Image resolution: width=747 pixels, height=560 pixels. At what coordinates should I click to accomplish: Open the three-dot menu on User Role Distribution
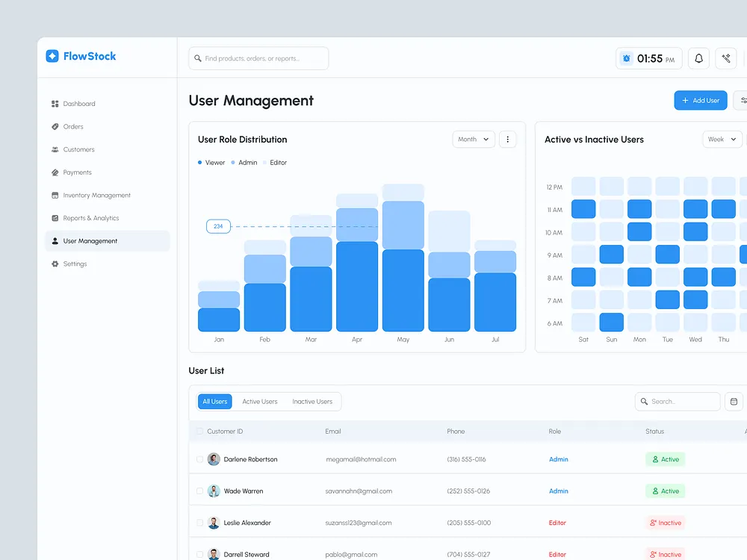[508, 139]
